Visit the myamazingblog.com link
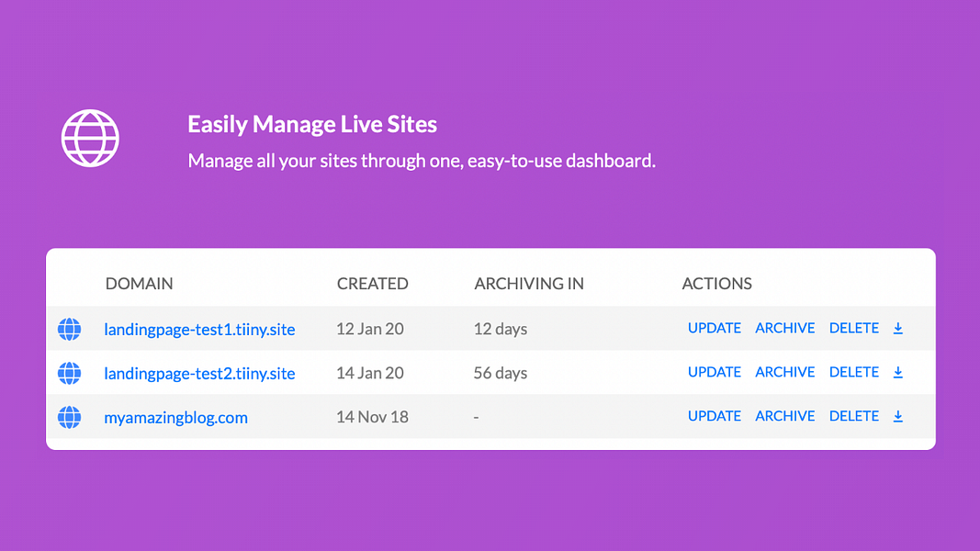The height and width of the screenshot is (551, 980). (175, 417)
